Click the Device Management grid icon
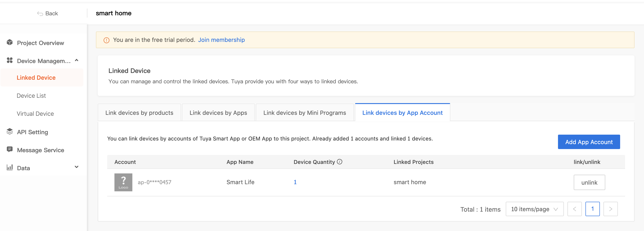The width and height of the screenshot is (644, 231). [x=10, y=61]
